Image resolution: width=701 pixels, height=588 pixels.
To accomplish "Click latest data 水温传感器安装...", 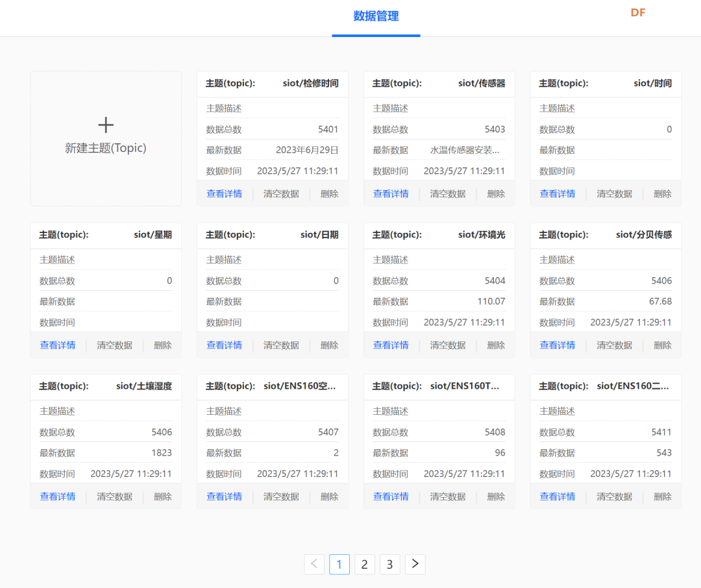I will point(465,150).
